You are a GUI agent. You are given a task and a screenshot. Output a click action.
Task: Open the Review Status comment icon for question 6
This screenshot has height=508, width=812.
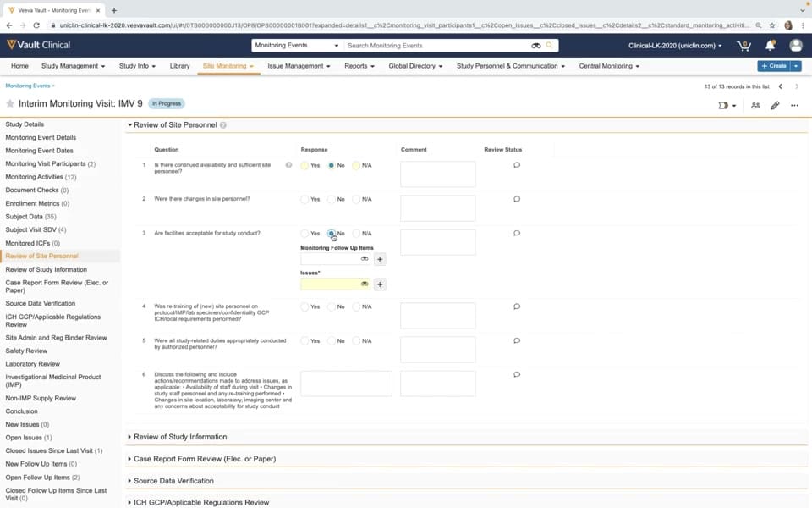pyautogui.click(x=517, y=374)
